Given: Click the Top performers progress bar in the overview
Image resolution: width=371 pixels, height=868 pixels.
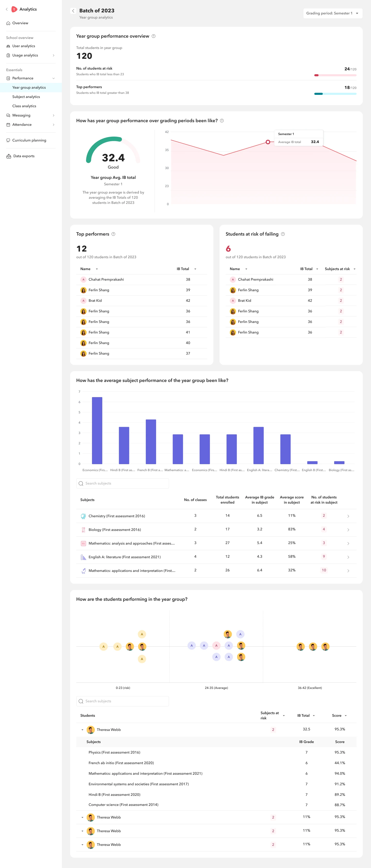Looking at the screenshot, I should tap(335, 94).
